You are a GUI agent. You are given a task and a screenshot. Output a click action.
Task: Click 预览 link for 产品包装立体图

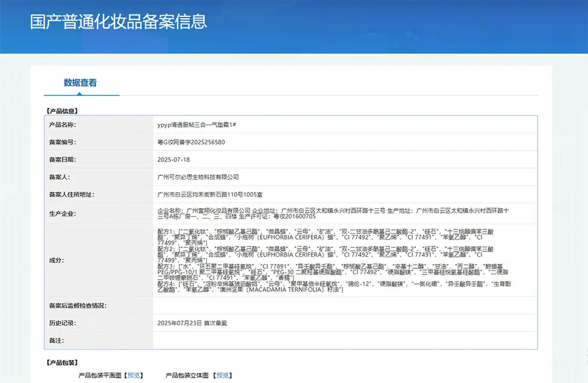click(x=223, y=376)
